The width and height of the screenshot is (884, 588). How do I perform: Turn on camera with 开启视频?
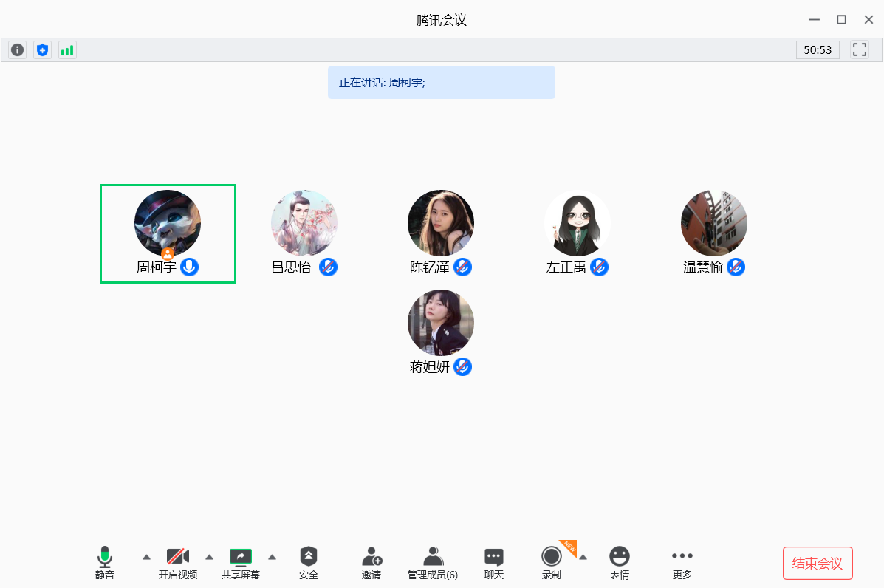[x=178, y=563]
